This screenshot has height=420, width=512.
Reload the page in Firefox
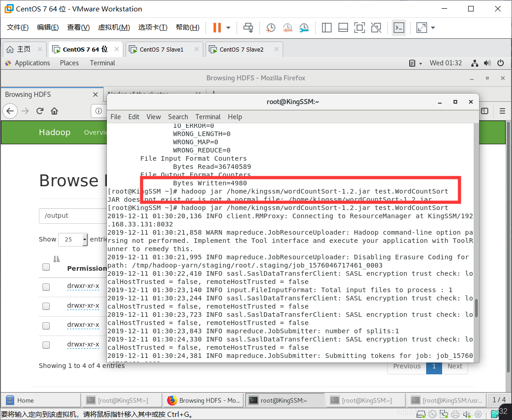pyautogui.click(x=40, y=111)
